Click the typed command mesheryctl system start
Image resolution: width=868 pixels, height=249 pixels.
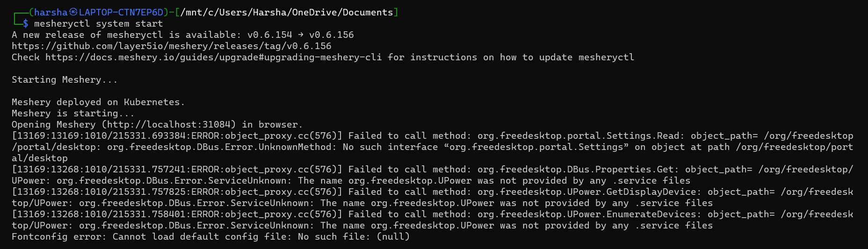point(99,24)
